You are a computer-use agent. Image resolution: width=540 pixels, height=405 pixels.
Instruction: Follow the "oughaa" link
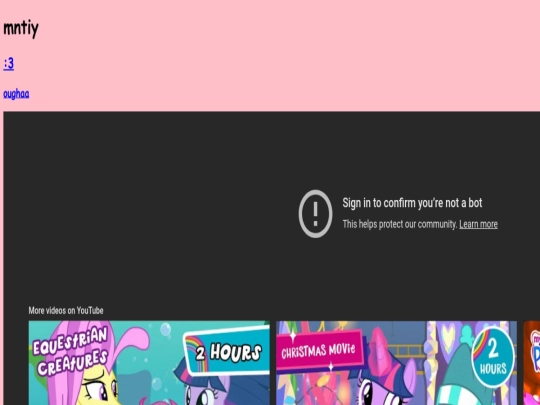click(x=16, y=94)
